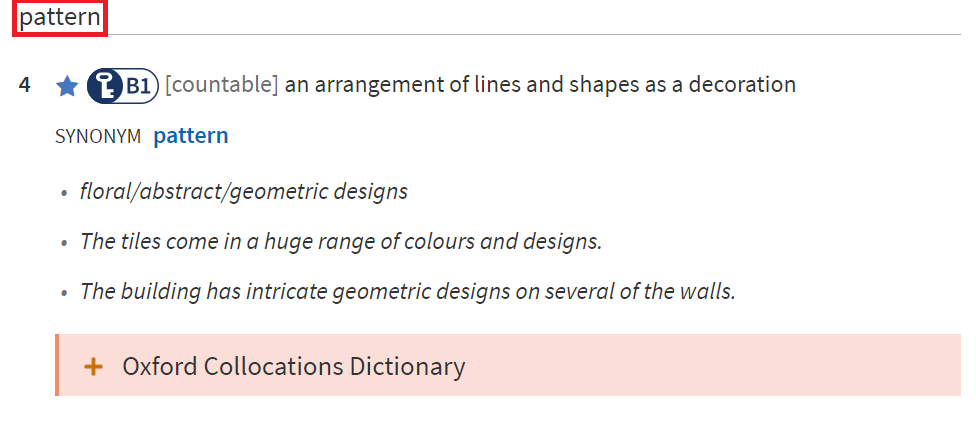Click the tiles colours and designs example sentence
The width and height of the screenshot is (976, 424).
pos(341,241)
